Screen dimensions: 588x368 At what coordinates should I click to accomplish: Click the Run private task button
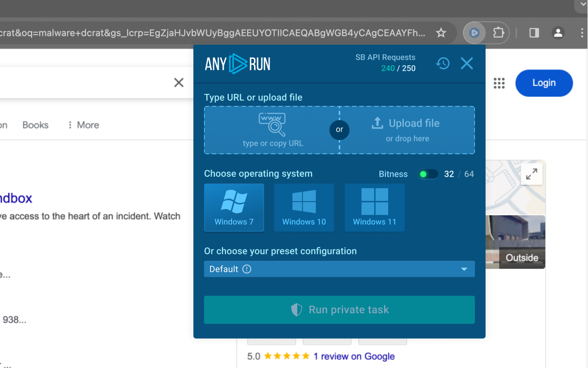[339, 310]
